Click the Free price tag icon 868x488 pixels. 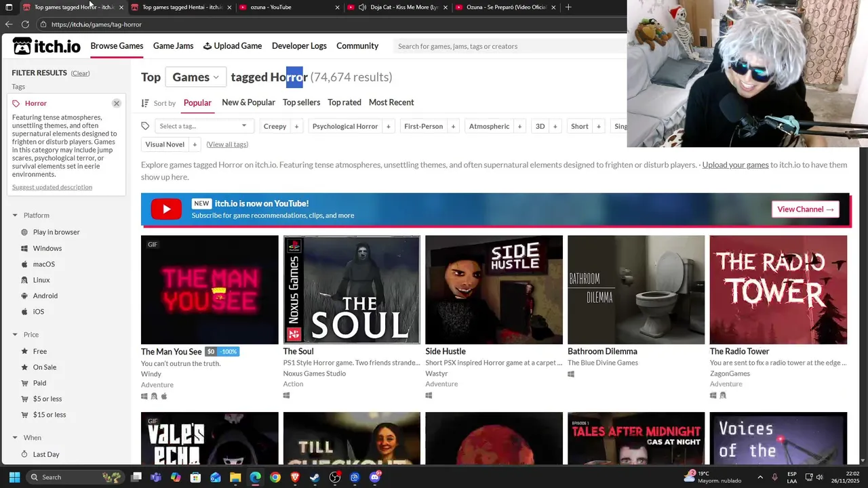pos(24,352)
